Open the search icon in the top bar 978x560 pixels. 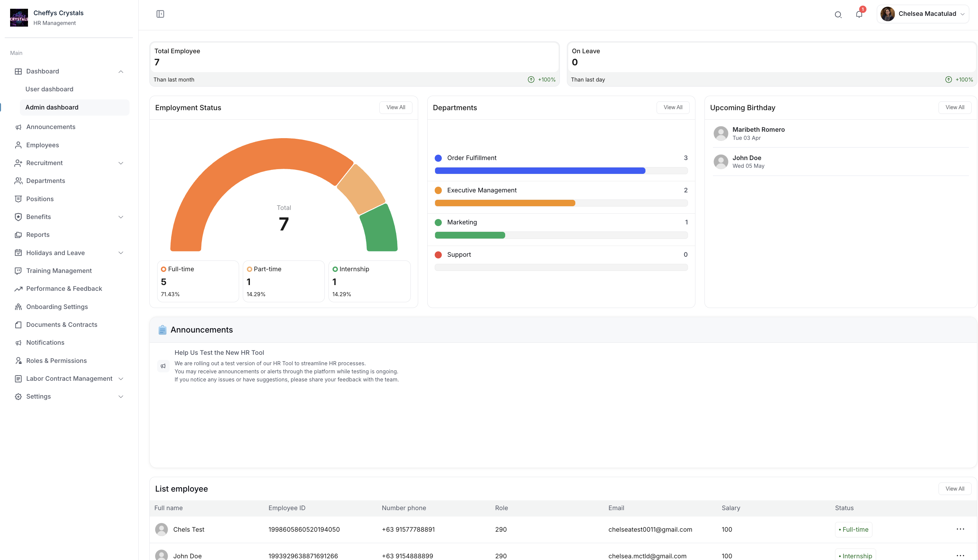[x=838, y=14]
